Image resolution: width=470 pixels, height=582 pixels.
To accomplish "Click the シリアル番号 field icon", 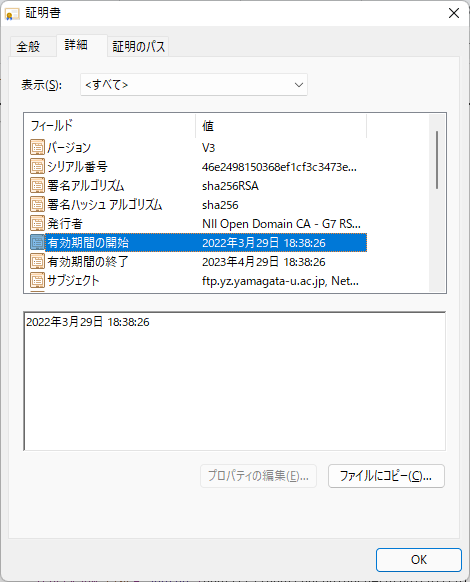I will point(37,166).
